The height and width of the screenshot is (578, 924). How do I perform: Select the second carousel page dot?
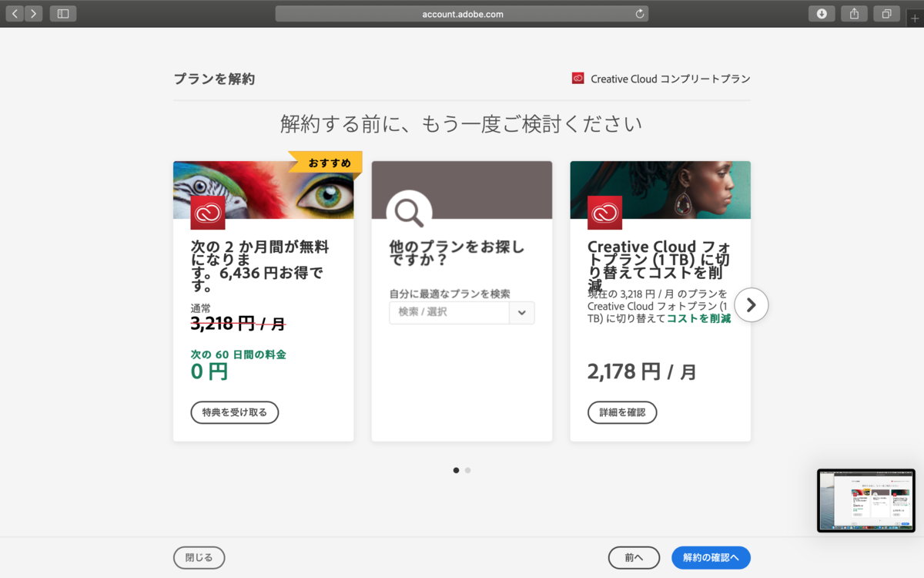(467, 470)
